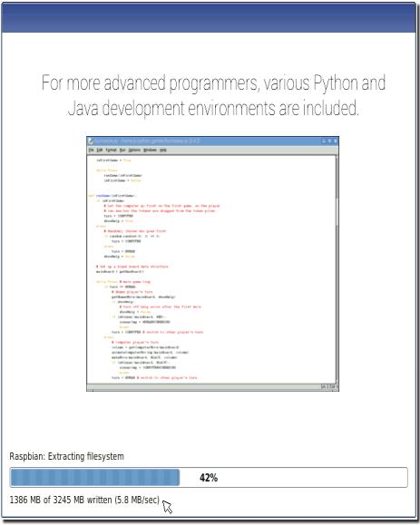
Task: Open the Windows menu in the IDLE screenshot
Action: (x=150, y=150)
